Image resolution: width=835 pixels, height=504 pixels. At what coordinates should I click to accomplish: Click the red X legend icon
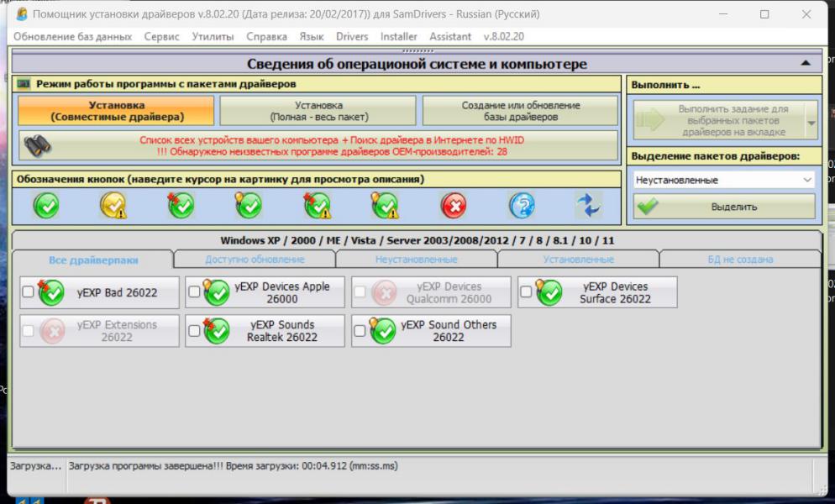pyautogui.click(x=453, y=205)
